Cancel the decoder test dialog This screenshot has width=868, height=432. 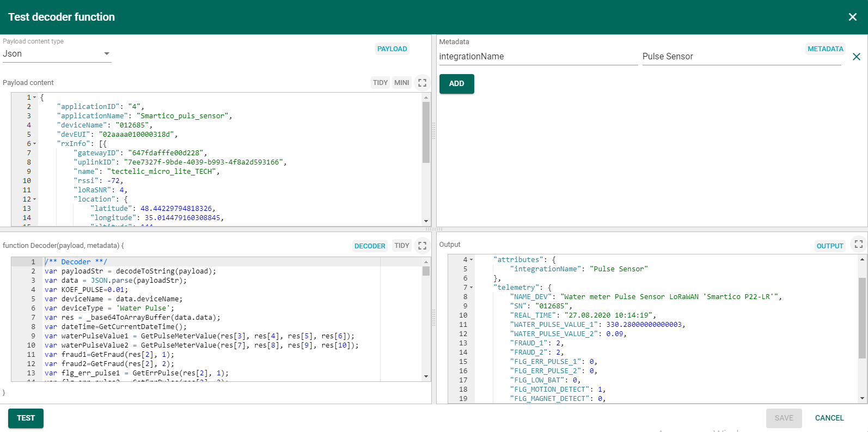click(829, 418)
